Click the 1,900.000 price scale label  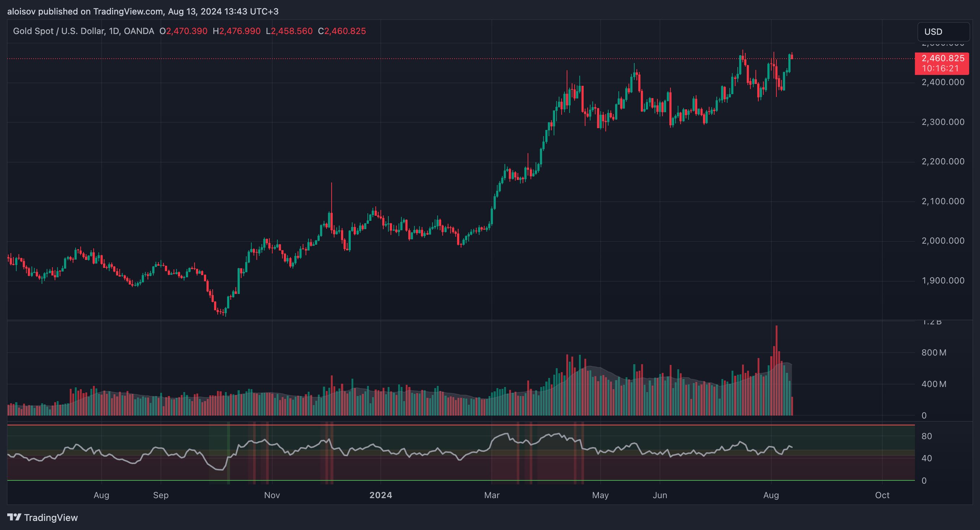tap(943, 281)
